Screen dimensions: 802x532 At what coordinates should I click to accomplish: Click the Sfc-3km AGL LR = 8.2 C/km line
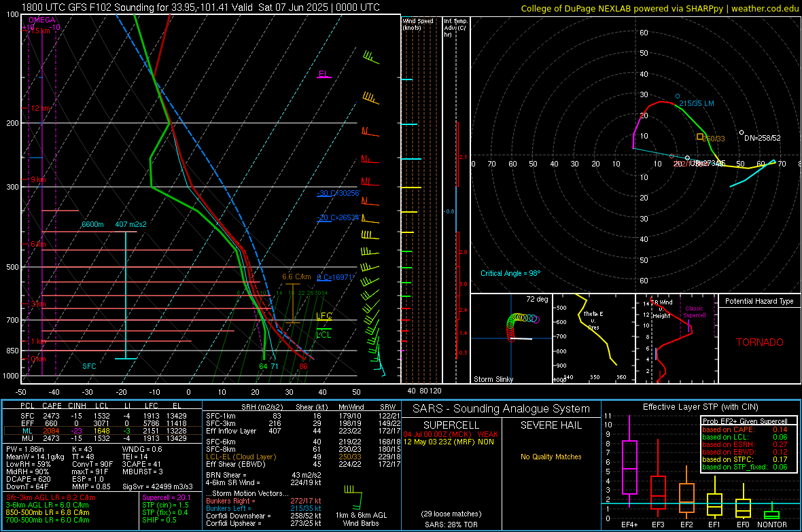click(51, 497)
